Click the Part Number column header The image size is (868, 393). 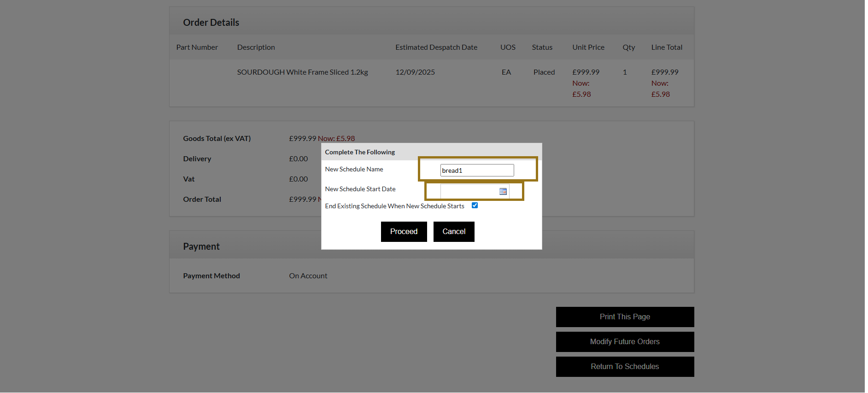[x=197, y=47]
